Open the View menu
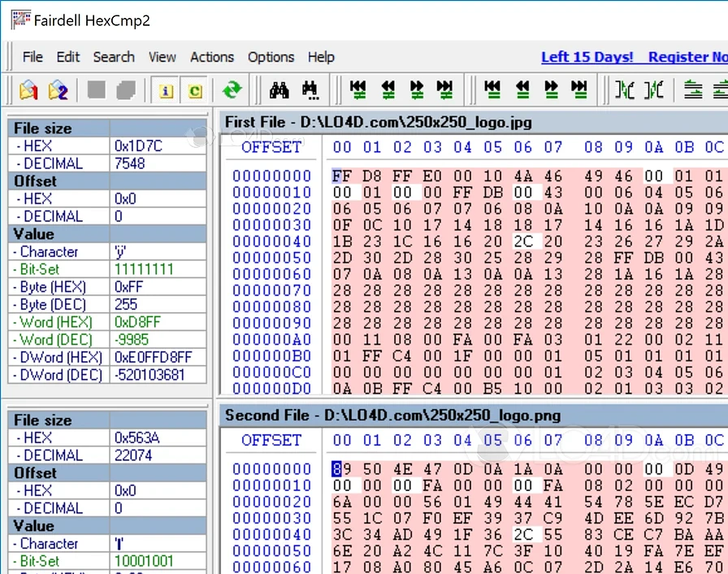The height and width of the screenshot is (574, 728). [162, 57]
